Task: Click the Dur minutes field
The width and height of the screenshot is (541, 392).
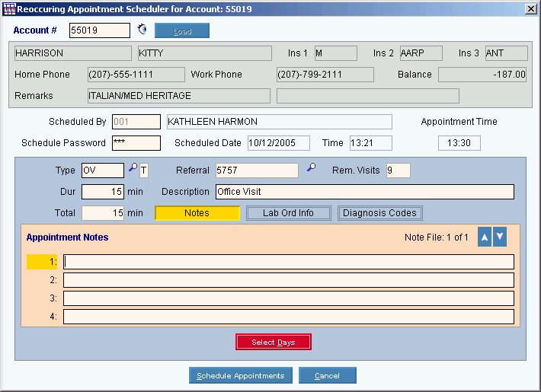Action: (x=103, y=192)
